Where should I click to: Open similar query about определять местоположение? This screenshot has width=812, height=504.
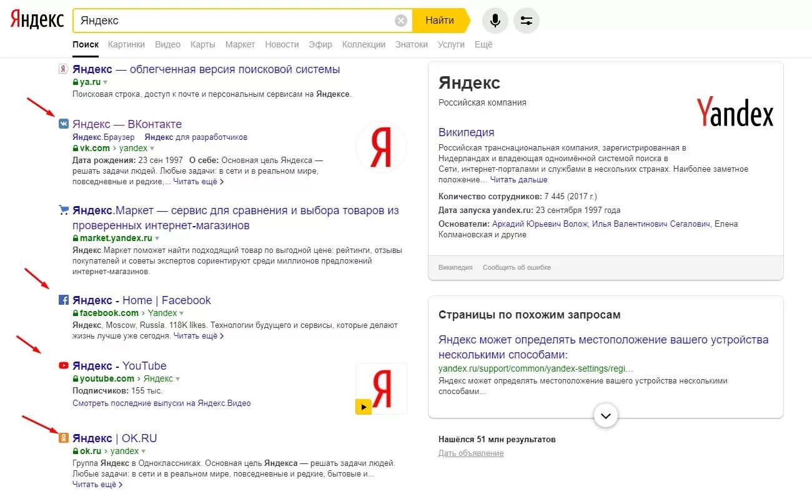[x=603, y=347]
